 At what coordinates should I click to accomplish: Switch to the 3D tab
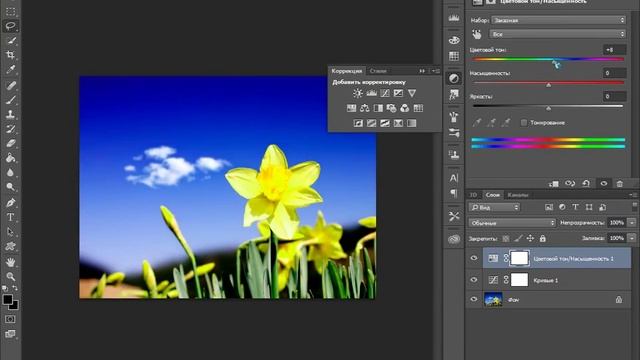(x=473, y=195)
